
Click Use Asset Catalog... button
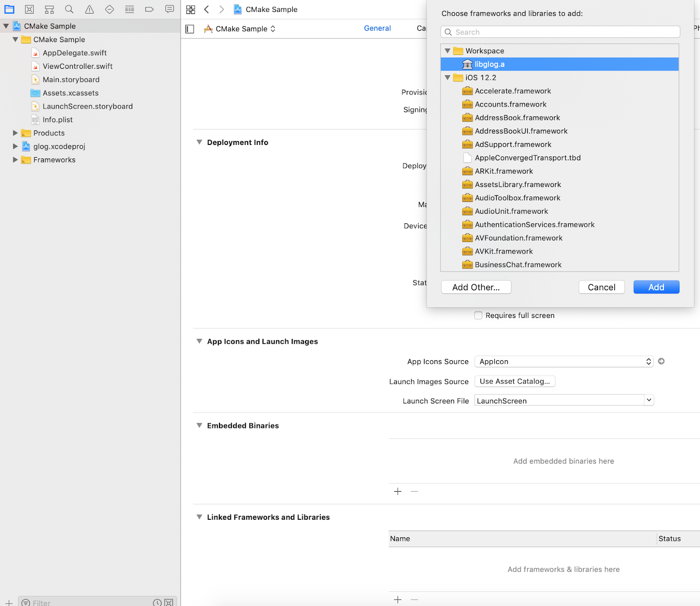coord(515,381)
